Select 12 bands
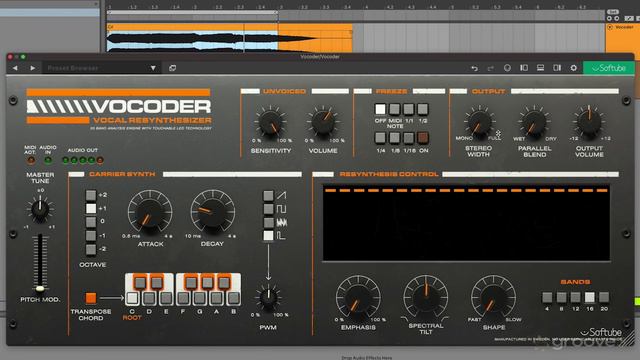The height and width of the screenshot is (360, 640). [x=576, y=297]
